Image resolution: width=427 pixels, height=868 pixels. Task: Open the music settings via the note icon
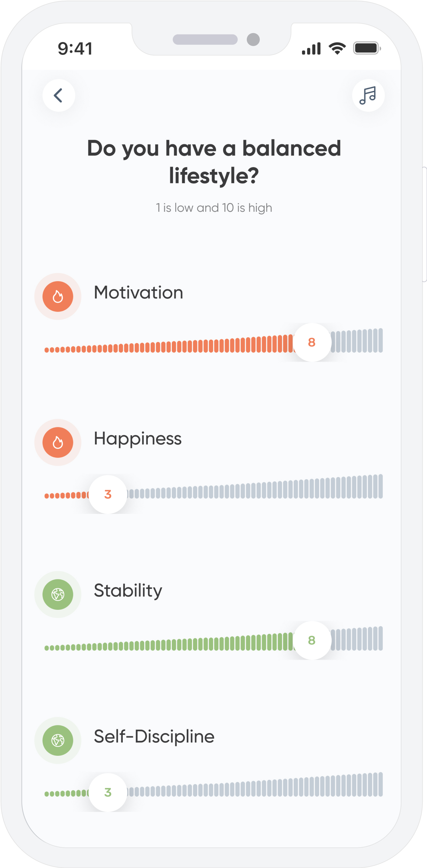tap(368, 96)
